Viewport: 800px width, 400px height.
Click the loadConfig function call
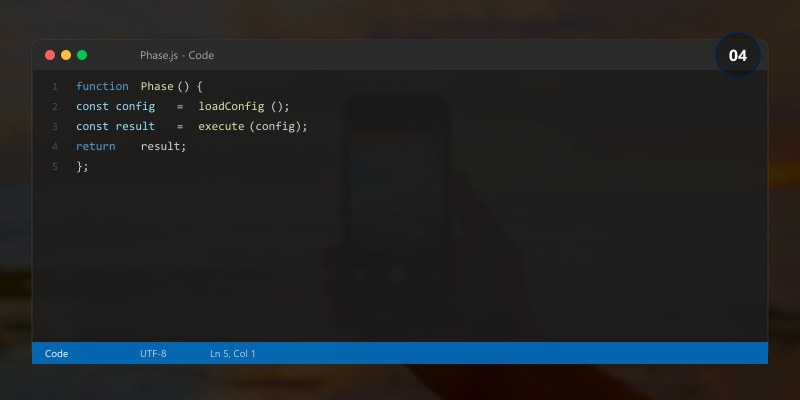231,107
